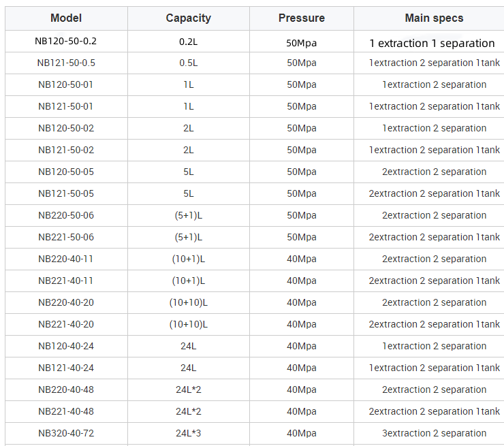This screenshot has width=504, height=446.
Task: Click the Pressure column header
Action: 301,18
